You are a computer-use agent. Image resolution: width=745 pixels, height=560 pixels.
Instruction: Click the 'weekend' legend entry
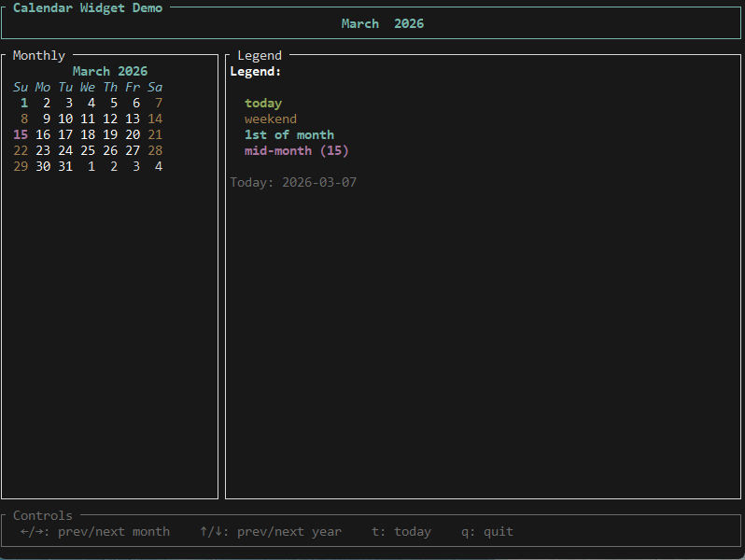[x=271, y=119]
